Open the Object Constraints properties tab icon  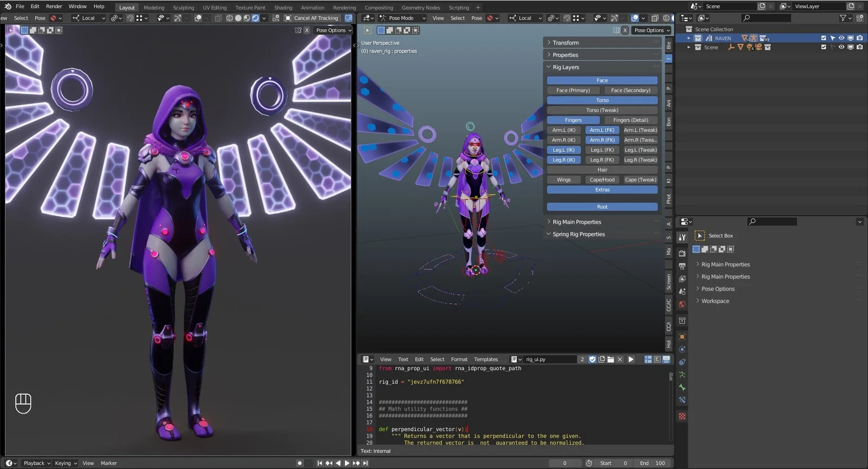coord(682,362)
